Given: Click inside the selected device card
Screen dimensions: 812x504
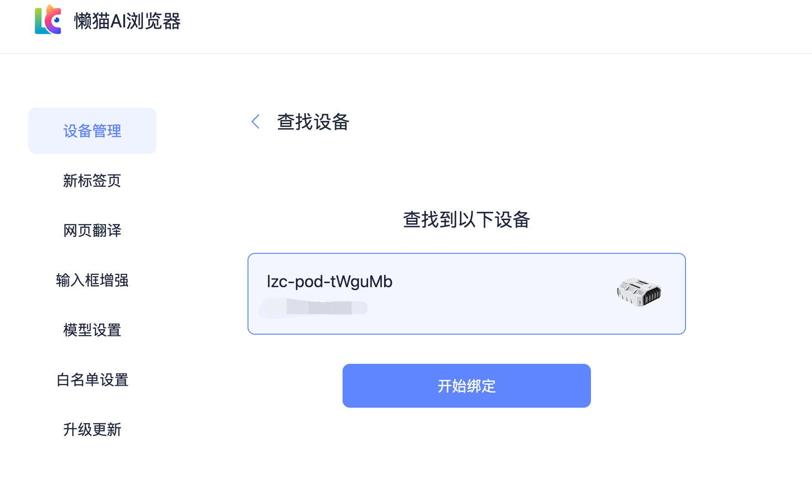Looking at the screenshot, I should 467,294.
